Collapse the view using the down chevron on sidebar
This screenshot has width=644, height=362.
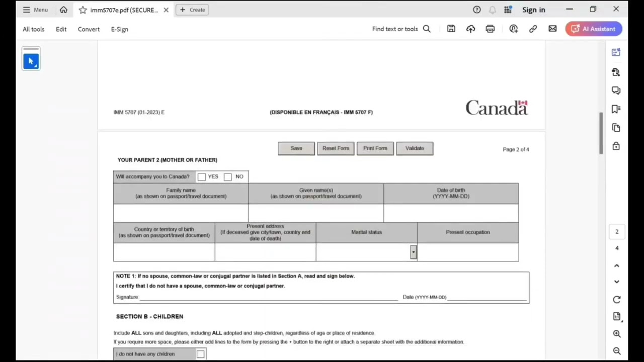click(x=616, y=281)
